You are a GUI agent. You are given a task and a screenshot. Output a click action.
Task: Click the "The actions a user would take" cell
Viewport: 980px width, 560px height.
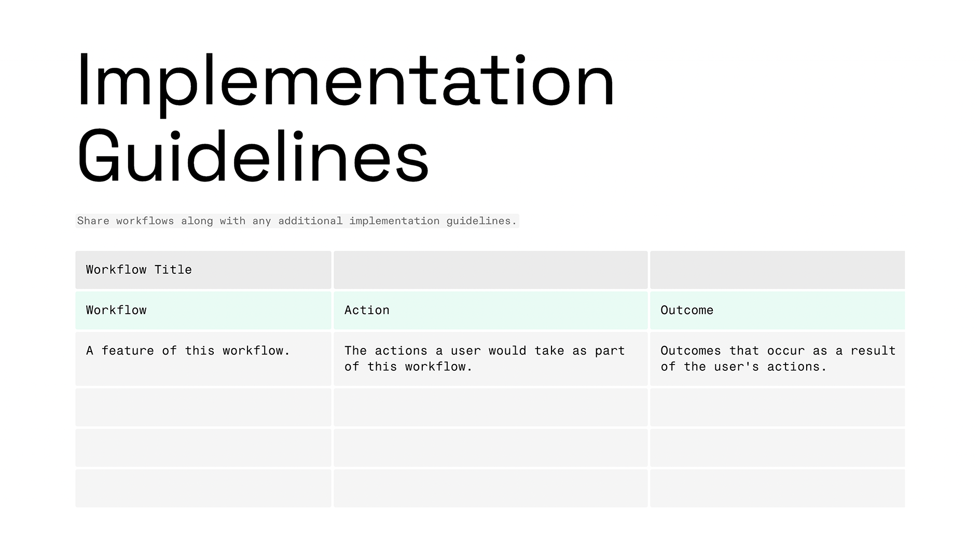(x=490, y=358)
